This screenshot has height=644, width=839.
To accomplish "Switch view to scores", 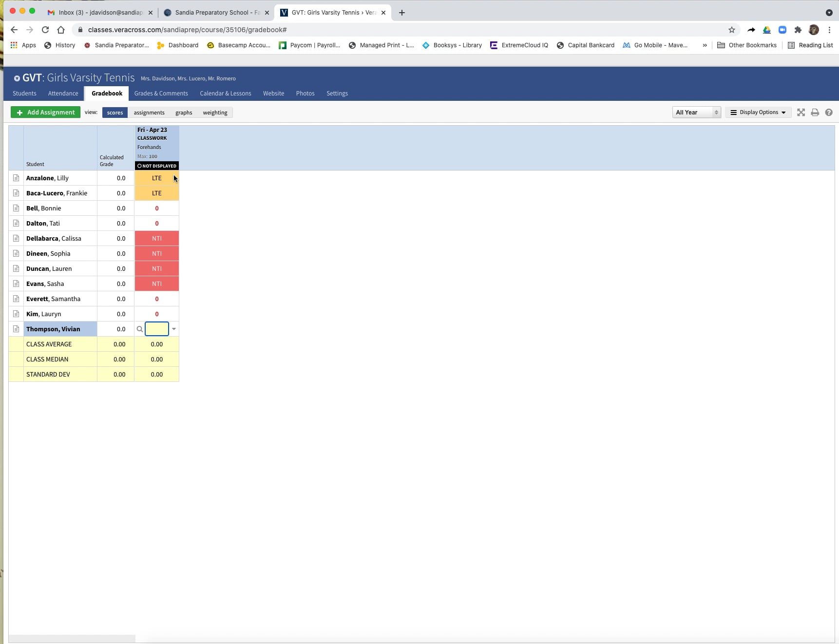I will click(x=115, y=113).
